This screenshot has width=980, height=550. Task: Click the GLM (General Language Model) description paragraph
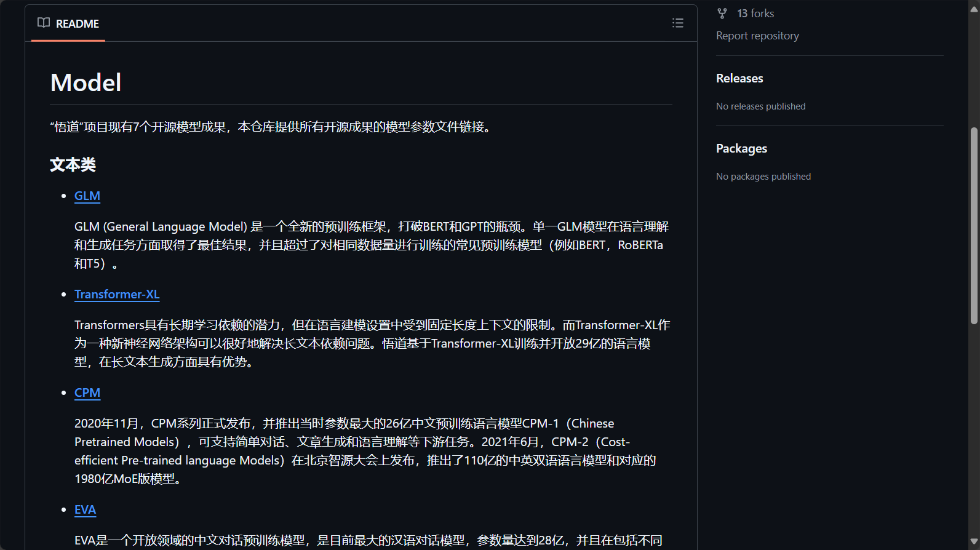372,245
